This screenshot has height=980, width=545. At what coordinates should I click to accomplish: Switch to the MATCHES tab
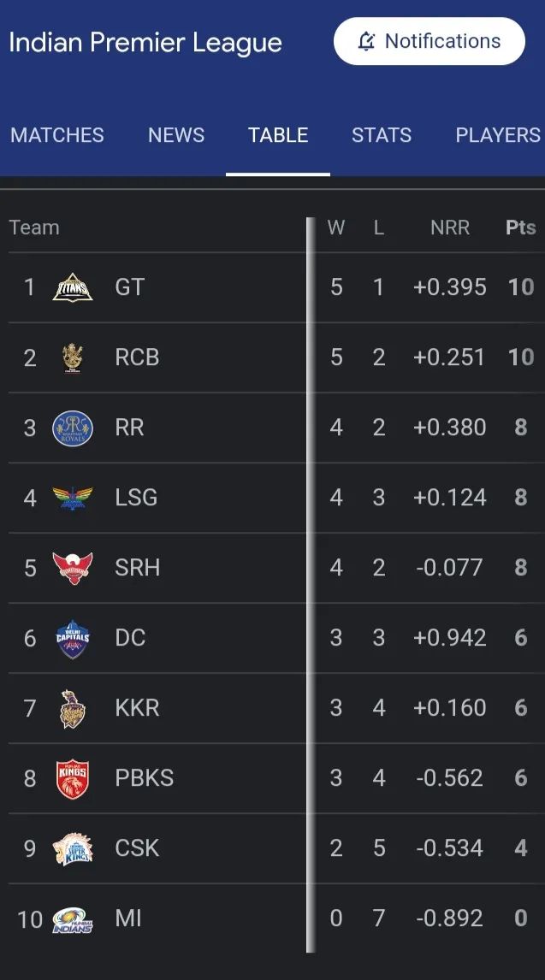(x=57, y=135)
